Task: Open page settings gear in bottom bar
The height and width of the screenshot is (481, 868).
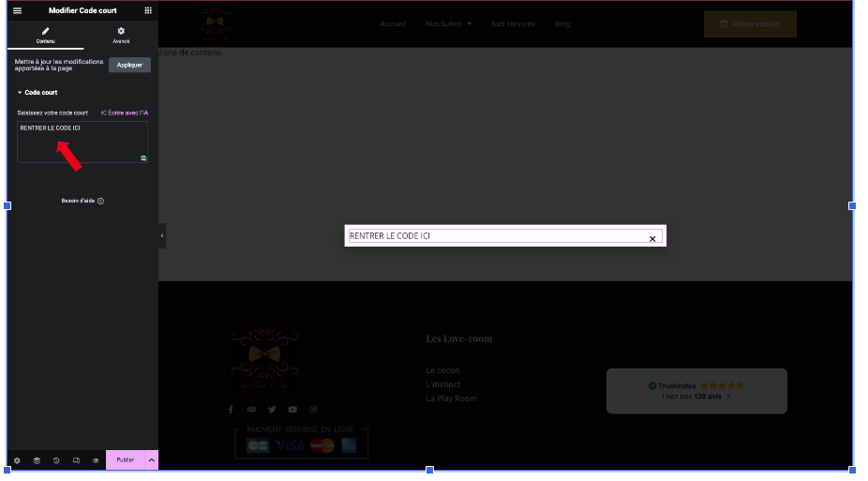Action: (17, 460)
